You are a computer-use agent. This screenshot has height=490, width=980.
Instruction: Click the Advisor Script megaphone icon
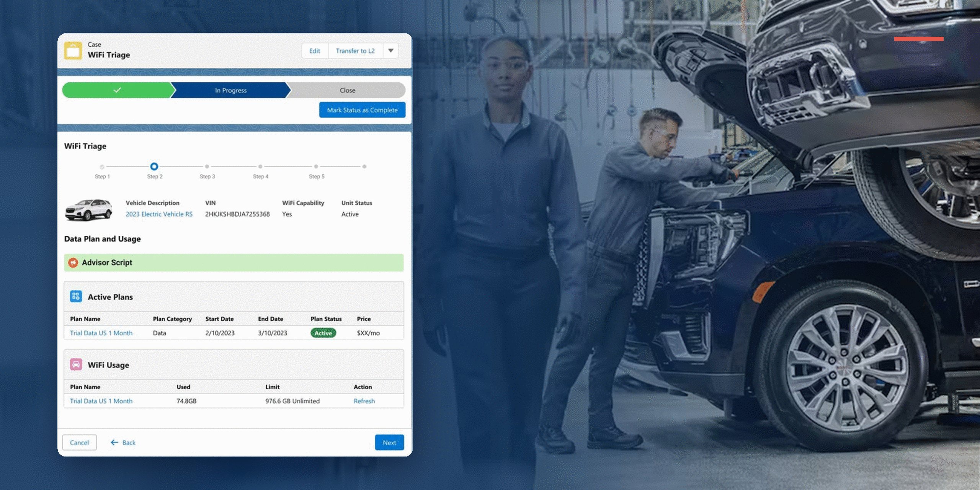pyautogui.click(x=73, y=263)
